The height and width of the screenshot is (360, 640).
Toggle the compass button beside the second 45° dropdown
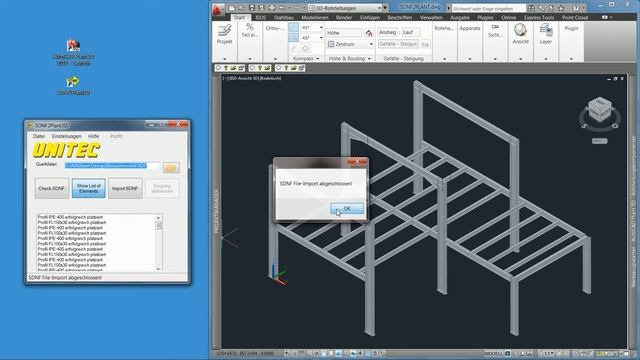(x=293, y=38)
